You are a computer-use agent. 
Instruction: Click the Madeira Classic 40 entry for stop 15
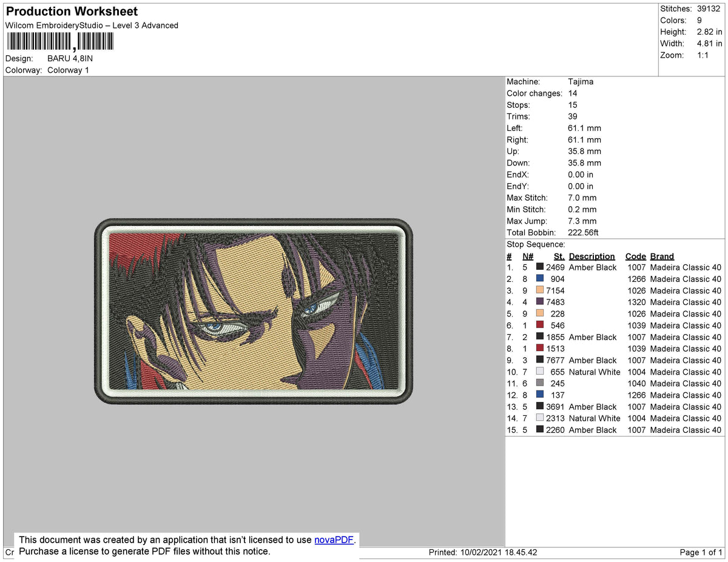pos(686,430)
